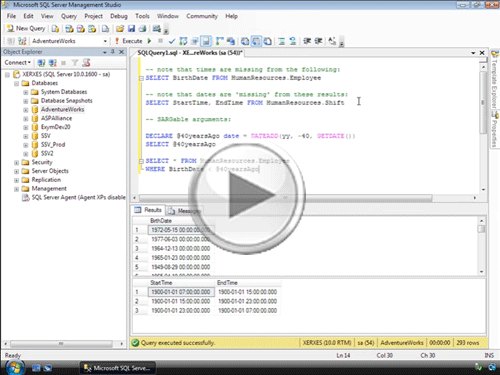Open the Query menu
Image resolution: width=500 pixels, height=375 pixels.
(69, 16)
